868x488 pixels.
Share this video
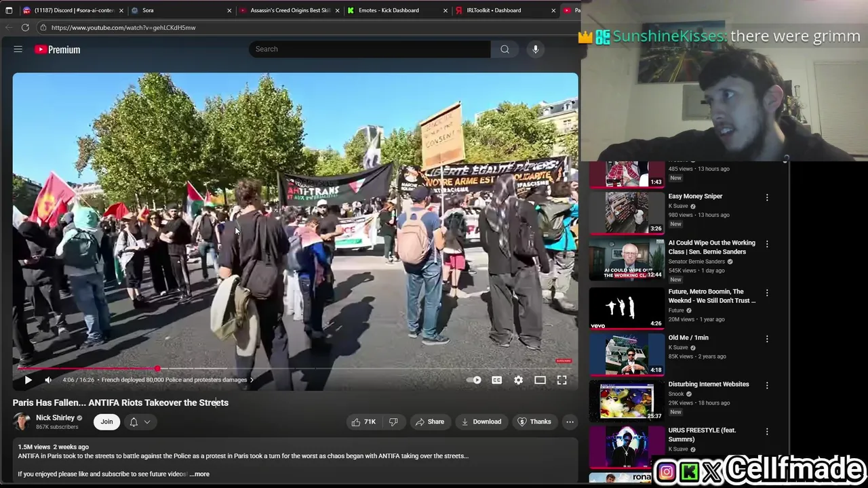click(x=430, y=422)
